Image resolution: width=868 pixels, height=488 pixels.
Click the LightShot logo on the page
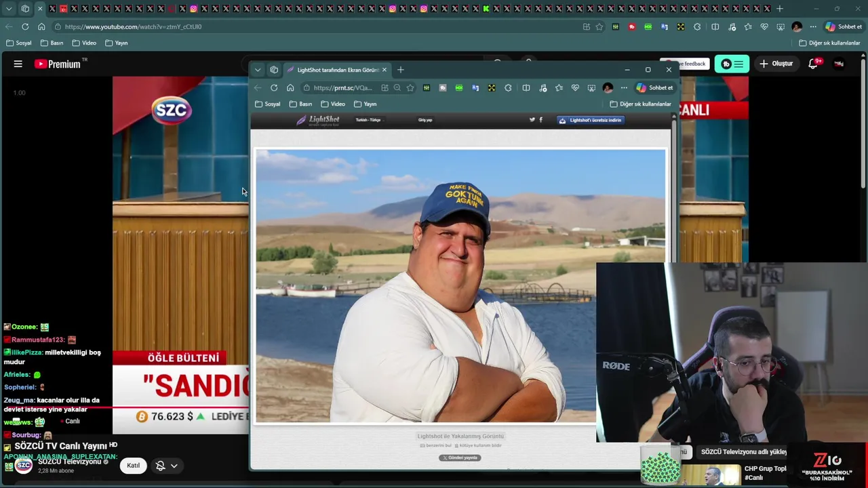(318, 120)
